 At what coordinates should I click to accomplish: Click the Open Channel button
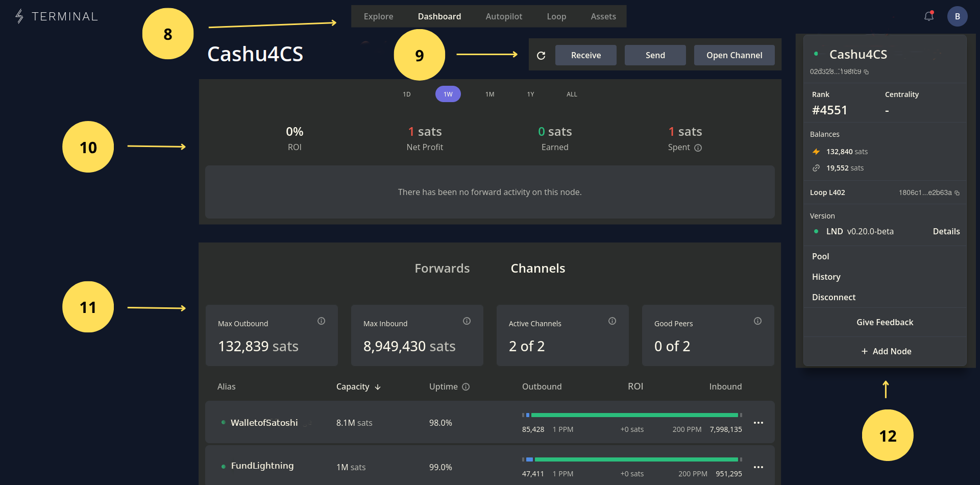click(x=734, y=55)
